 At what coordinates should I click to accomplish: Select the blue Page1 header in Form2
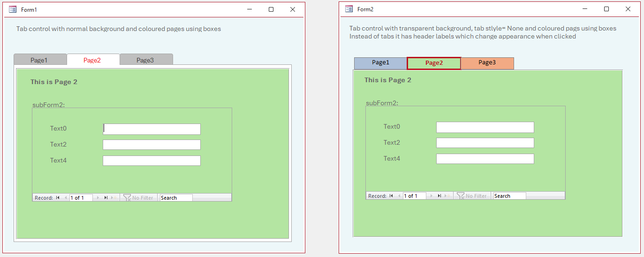380,63
